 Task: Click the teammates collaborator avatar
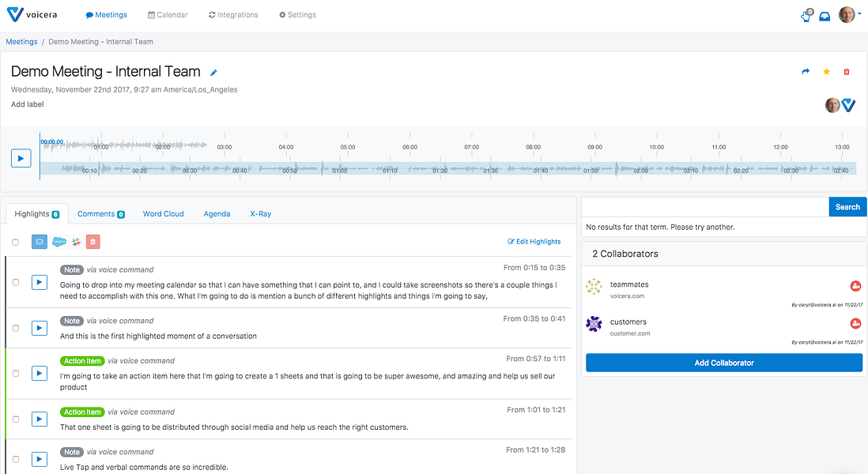pyautogui.click(x=594, y=287)
